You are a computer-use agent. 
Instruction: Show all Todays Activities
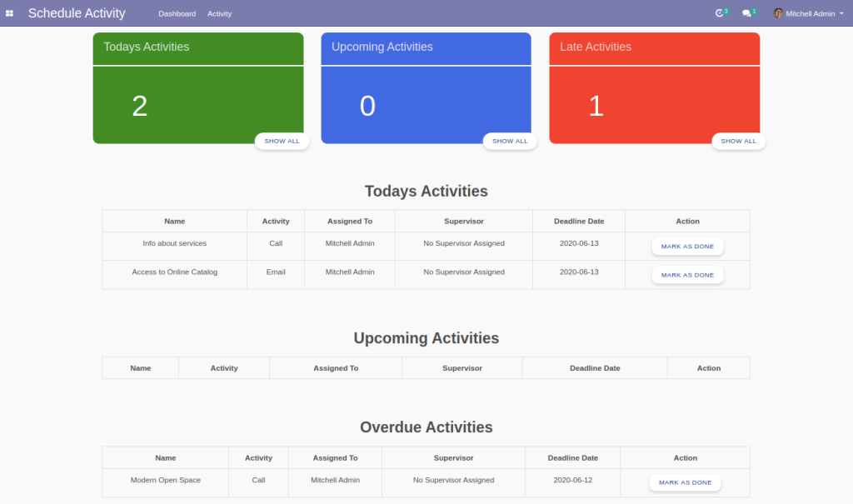(282, 141)
